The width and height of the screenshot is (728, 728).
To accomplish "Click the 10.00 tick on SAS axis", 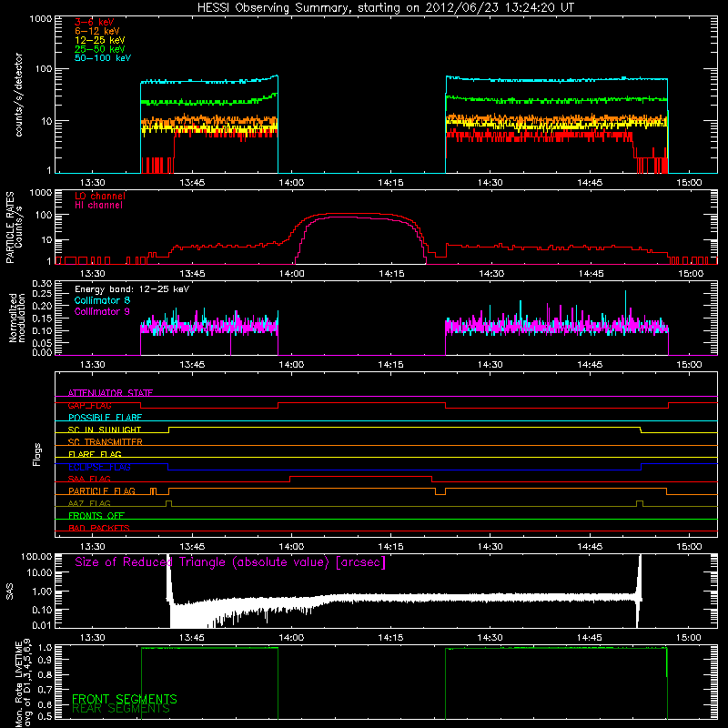I will click(x=38, y=572).
